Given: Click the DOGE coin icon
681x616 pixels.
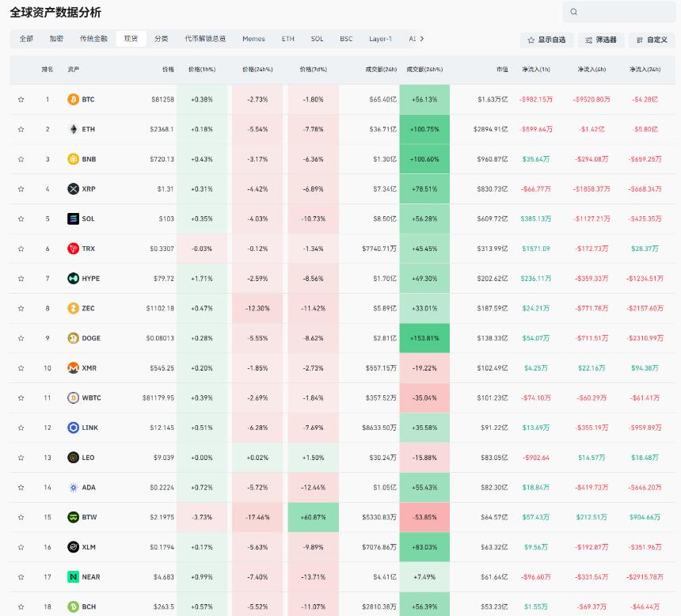Looking at the screenshot, I should click(73, 338).
